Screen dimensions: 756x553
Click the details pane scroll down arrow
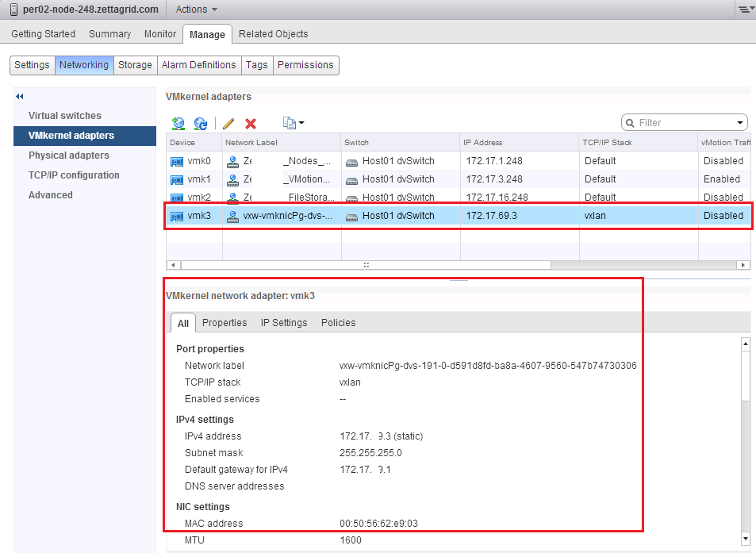(746, 539)
